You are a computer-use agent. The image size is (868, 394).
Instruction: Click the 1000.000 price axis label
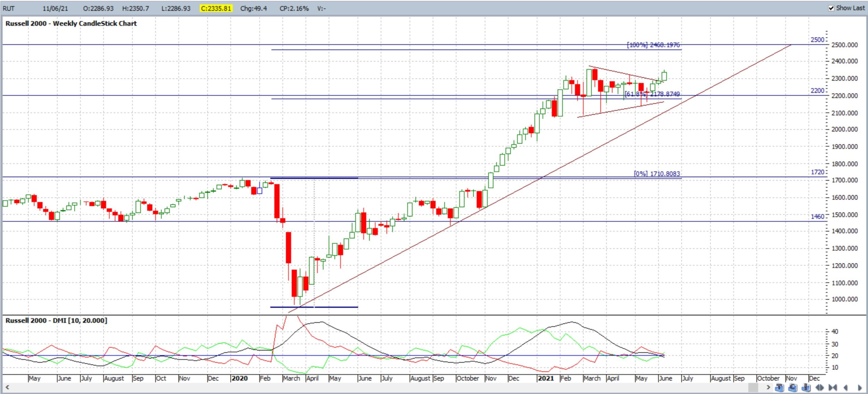[845, 299]
